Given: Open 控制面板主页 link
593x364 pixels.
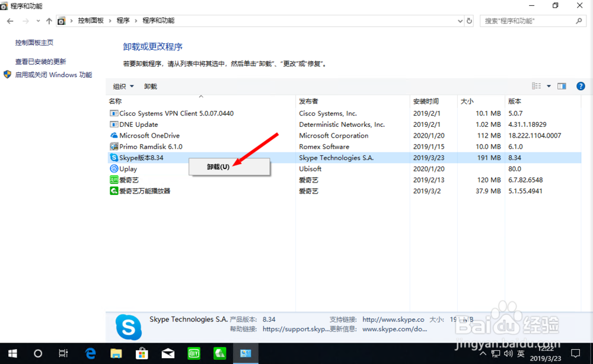Looking at the screenshot, I should 34,43.
